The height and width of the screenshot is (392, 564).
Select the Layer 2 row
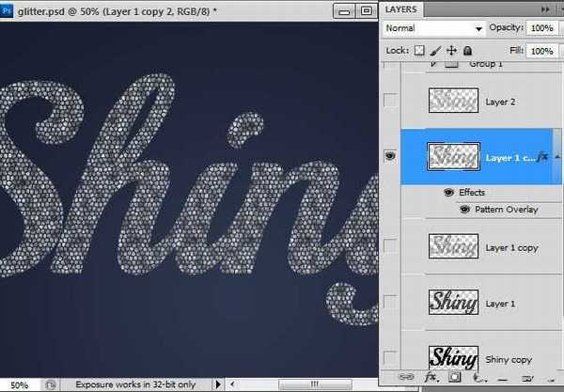point(481,101)
